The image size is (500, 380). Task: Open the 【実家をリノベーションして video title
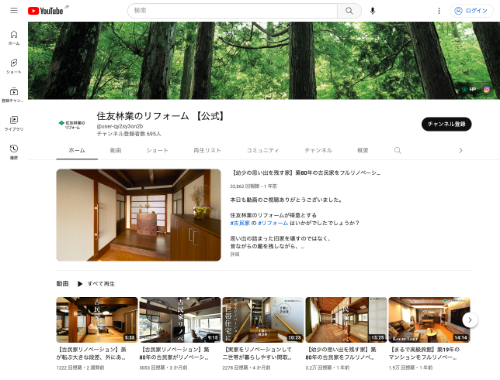click(x=257, y=353)
